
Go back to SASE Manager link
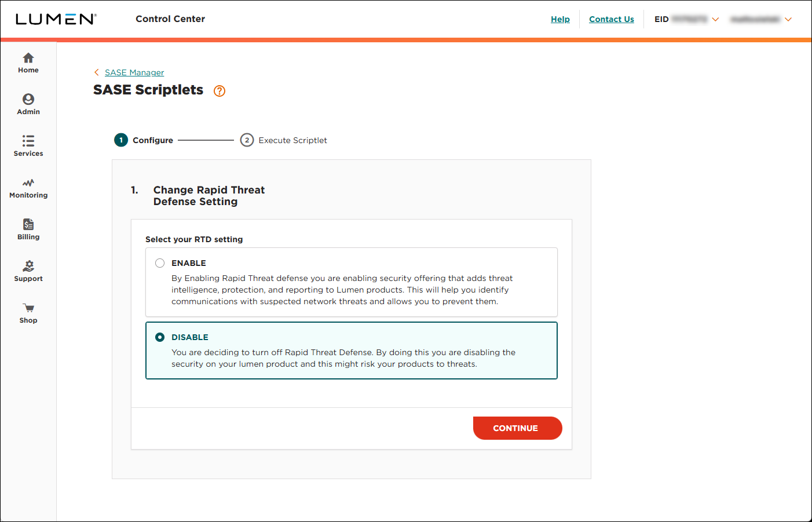click(134, 72)
